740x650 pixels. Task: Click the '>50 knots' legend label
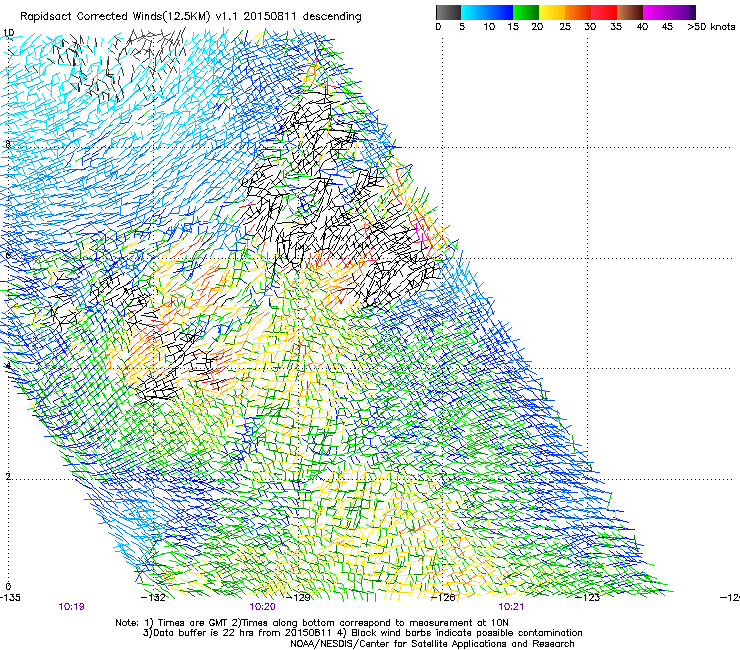click(711, 27)
